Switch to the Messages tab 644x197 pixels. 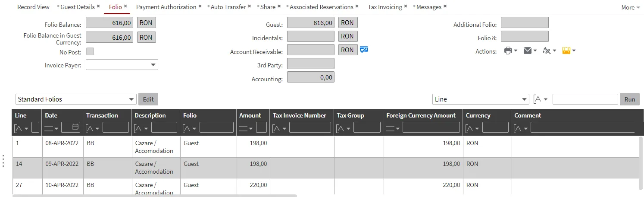(429, 7)
